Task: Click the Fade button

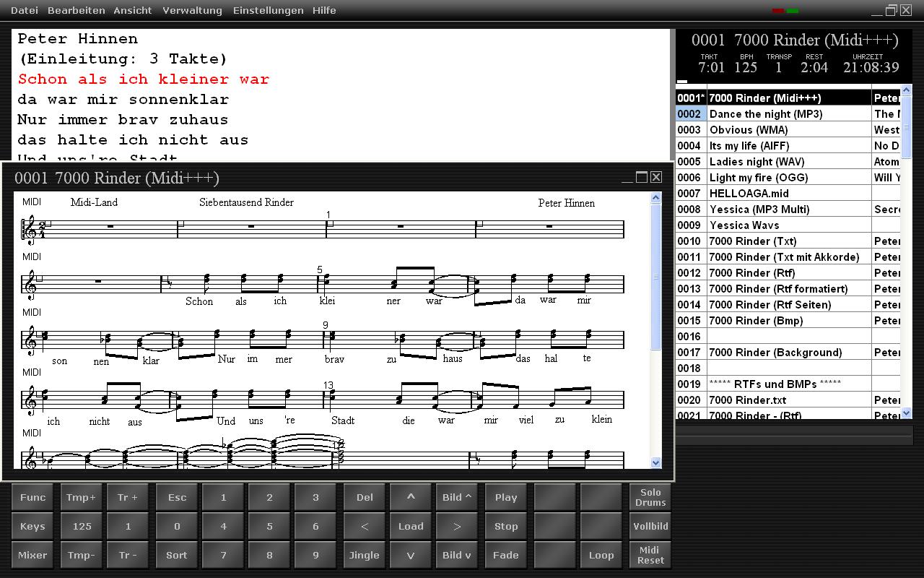Action: [506, 555]
